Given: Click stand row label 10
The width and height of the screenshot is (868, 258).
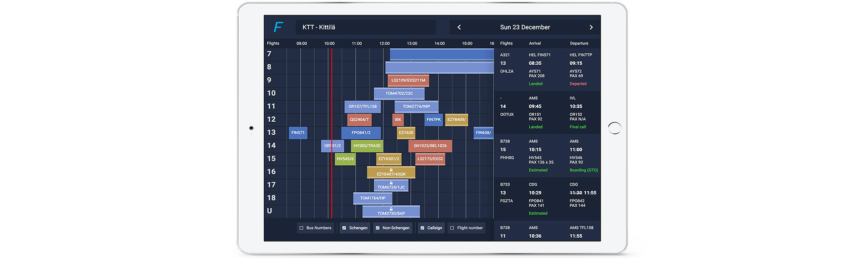Looking at the screenshot, I should click(271, 93).
